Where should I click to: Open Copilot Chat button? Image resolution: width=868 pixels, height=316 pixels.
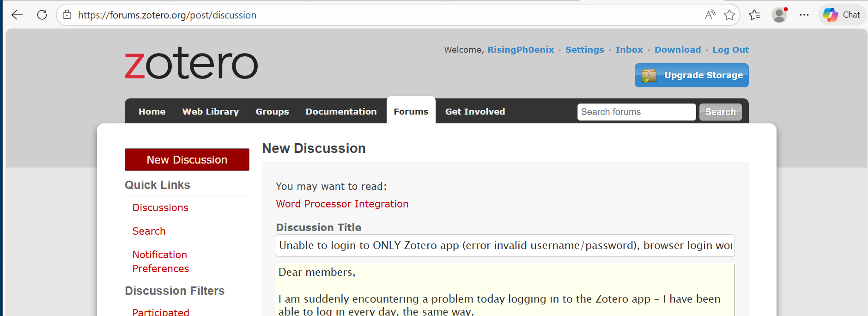click(842, 15)
